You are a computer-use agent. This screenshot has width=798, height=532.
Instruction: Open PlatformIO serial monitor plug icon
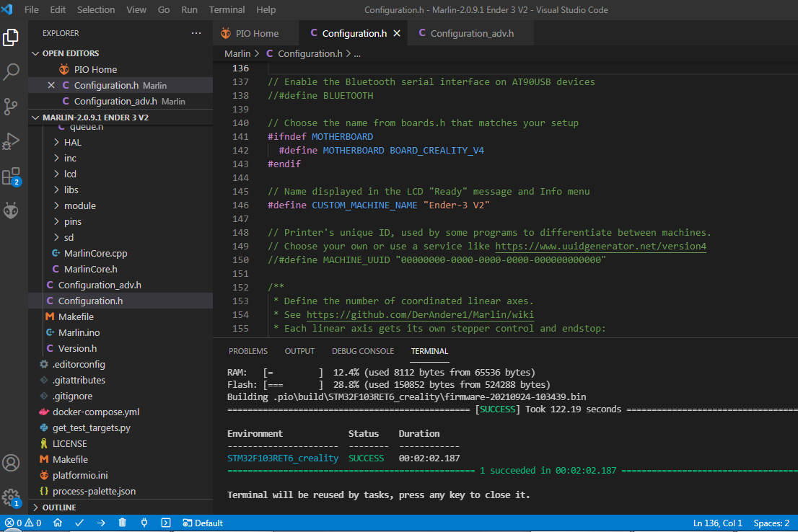pyautogui.click(x=144, y=523)
